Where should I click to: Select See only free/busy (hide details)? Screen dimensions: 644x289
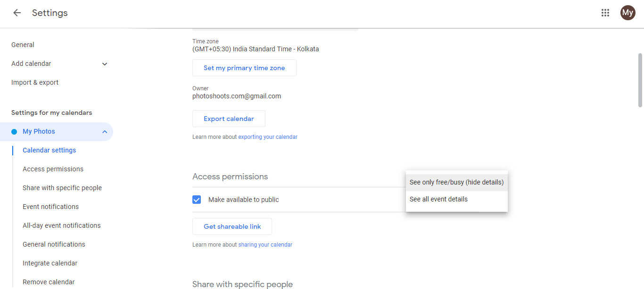[x=456, y=182]
